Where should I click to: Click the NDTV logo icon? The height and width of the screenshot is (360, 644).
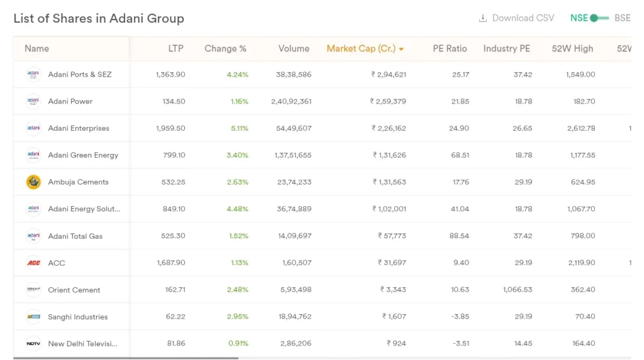(33, 344)
